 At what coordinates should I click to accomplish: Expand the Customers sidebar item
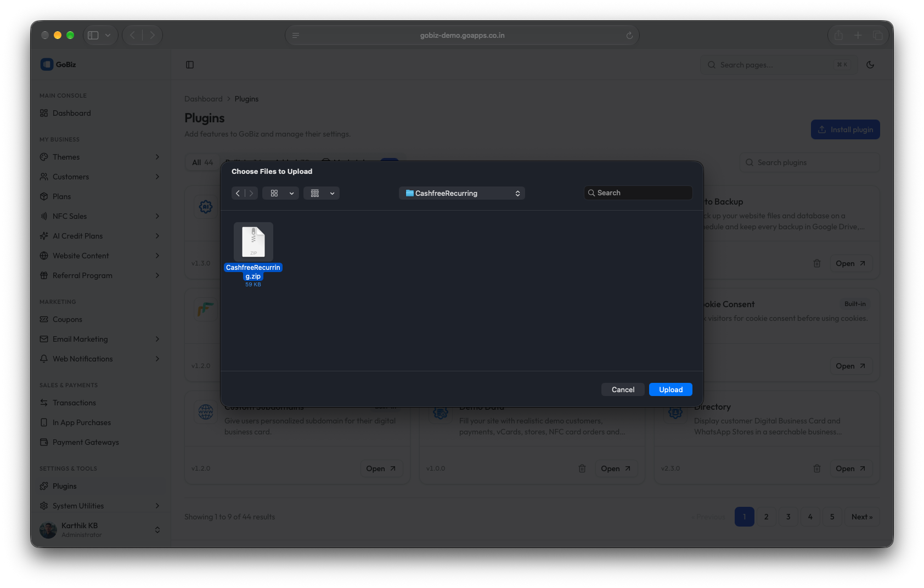click(x=101, y=177)
